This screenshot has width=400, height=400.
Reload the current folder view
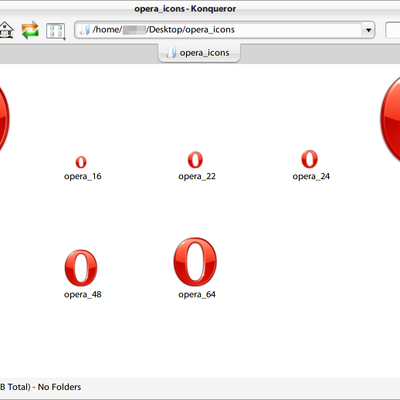coord(30,30)
